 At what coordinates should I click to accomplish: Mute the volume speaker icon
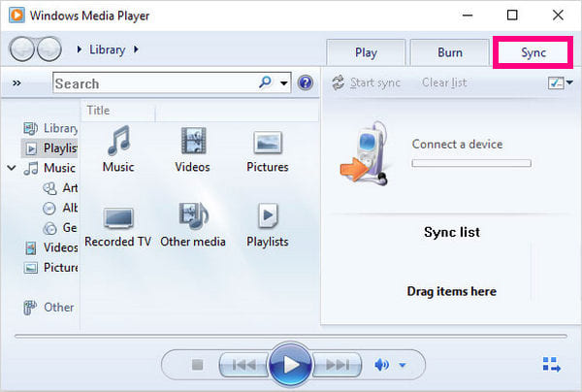381,365
